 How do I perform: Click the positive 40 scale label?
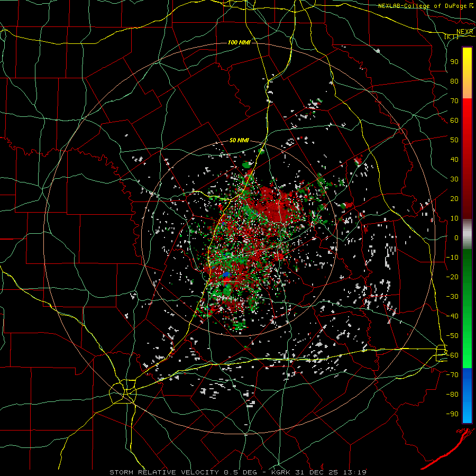(454, 159)
